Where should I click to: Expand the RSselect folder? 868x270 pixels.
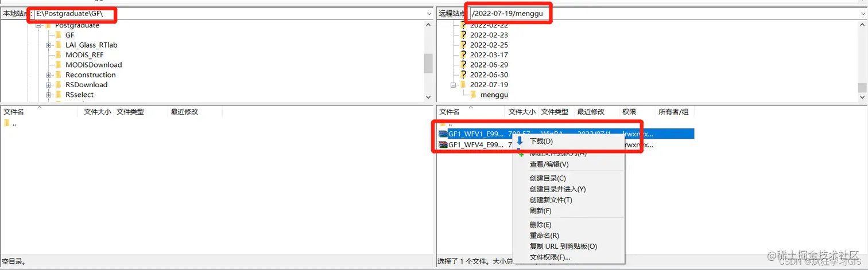(x=49, y=95)
